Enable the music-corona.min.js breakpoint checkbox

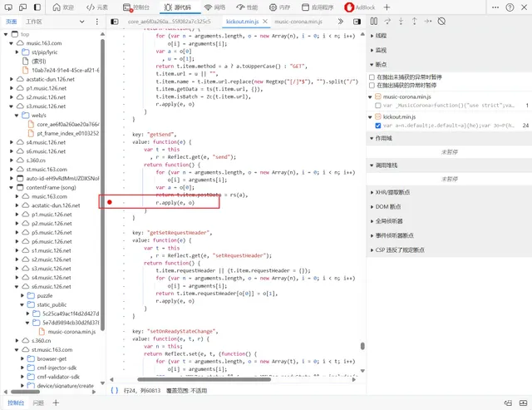pyautogui.click(x=378, y=106)
